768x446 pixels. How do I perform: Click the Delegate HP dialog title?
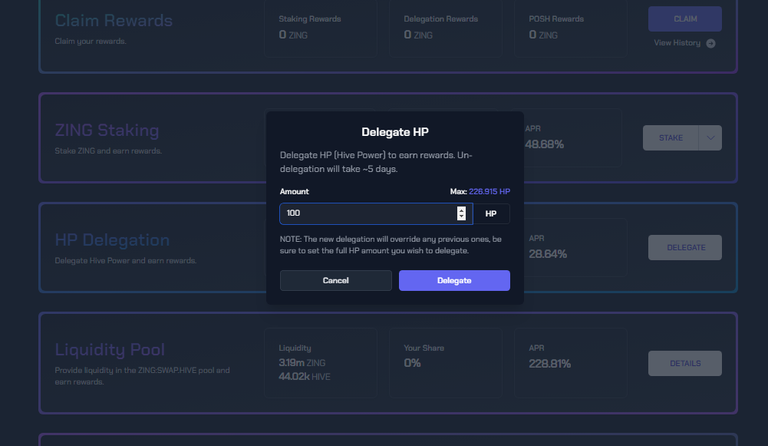click(395, 132)
